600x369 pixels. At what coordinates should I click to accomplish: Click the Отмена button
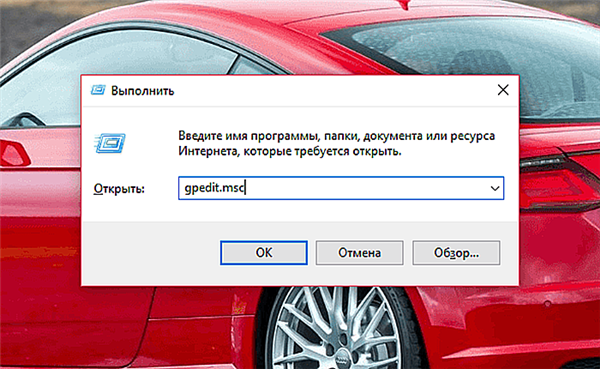pos(359,253)
